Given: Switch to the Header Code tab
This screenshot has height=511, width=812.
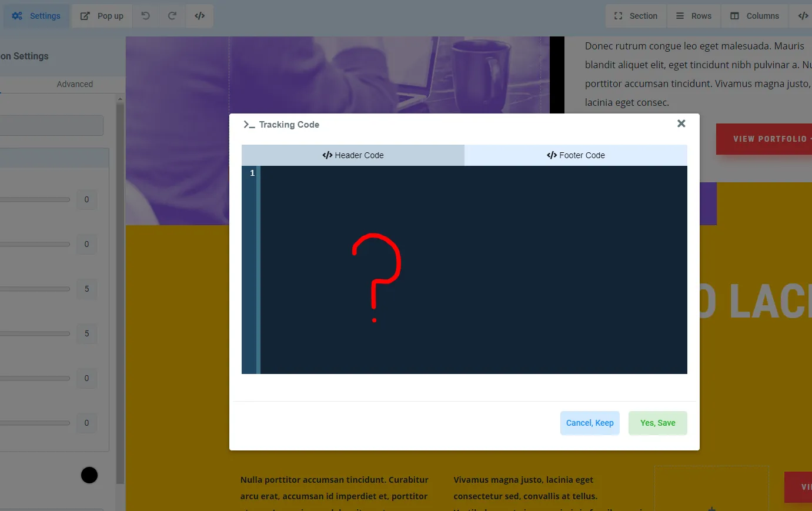Looking at the screenshot, I should (x=353, y=155).
